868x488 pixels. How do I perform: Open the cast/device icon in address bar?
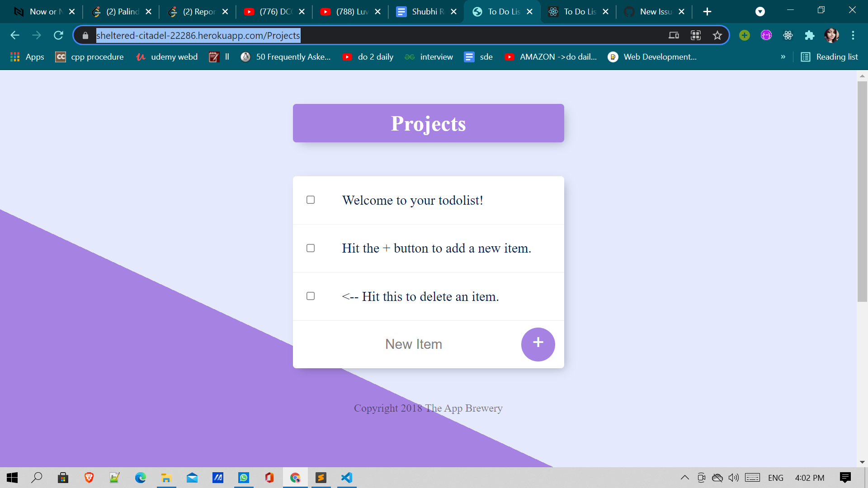coord(674,35)
